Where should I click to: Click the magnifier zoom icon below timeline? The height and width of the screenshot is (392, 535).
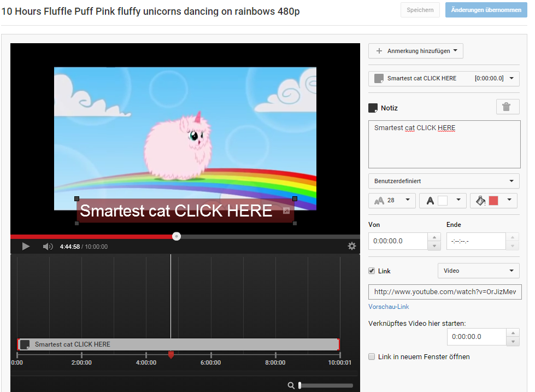pos(291,385)
